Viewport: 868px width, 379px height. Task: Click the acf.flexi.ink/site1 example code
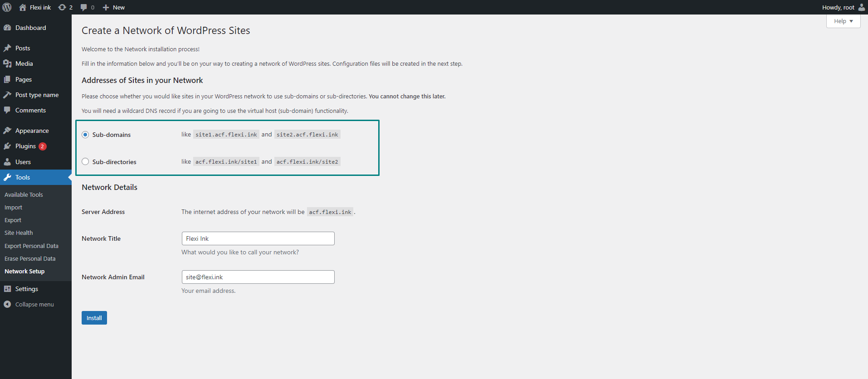click(x=226, y=162)
